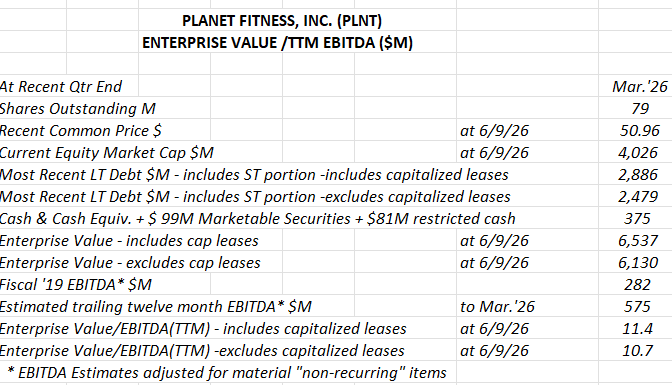Click the market cap value 4,026

tap(638, 153)
